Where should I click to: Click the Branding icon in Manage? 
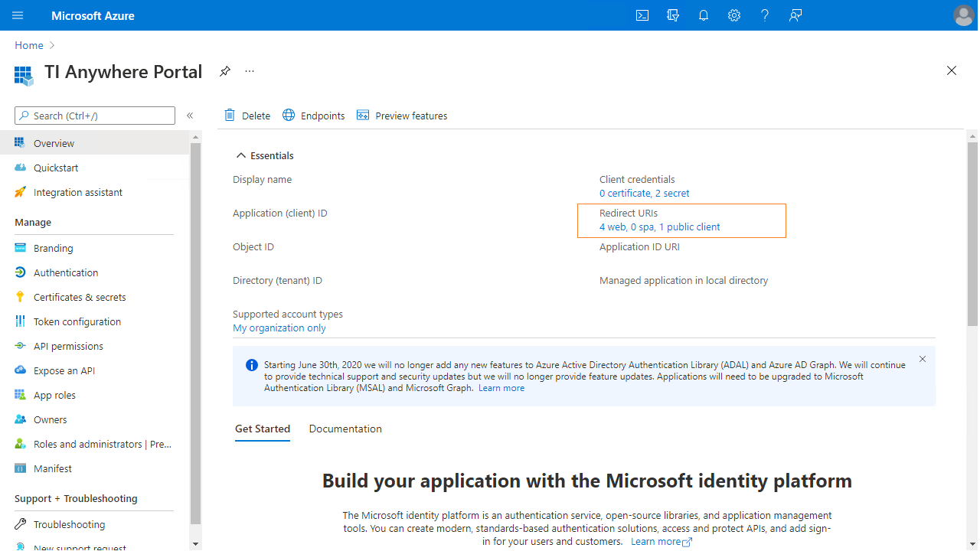pyautogui.click(x=20, y=248)
